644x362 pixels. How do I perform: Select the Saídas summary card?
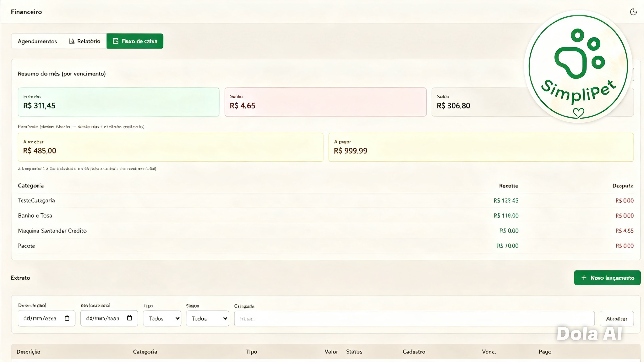[x=326, y=102]
